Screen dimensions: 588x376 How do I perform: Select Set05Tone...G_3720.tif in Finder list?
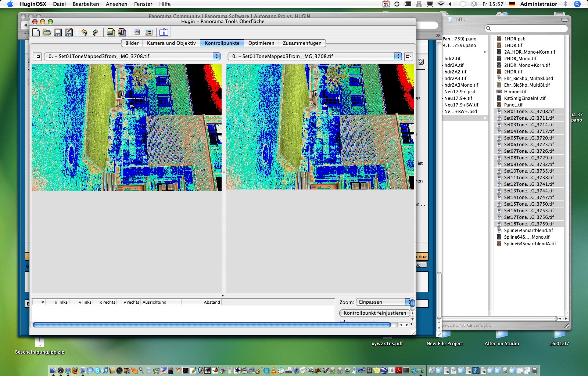pyautogui.click(x=528, y=138)
